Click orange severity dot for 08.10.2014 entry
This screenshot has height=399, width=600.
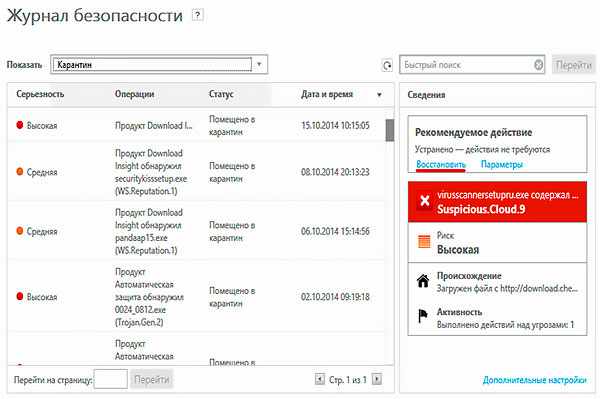[20, 171]
